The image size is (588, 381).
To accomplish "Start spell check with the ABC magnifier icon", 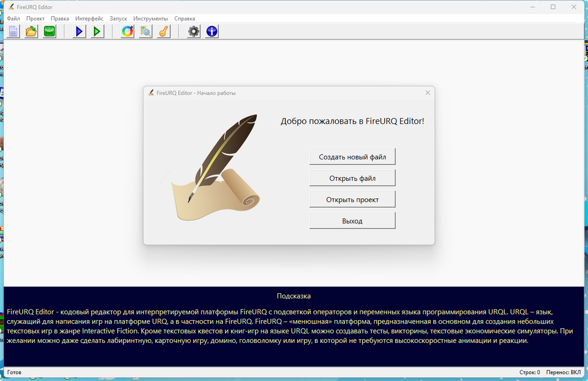I will (145, 31).
